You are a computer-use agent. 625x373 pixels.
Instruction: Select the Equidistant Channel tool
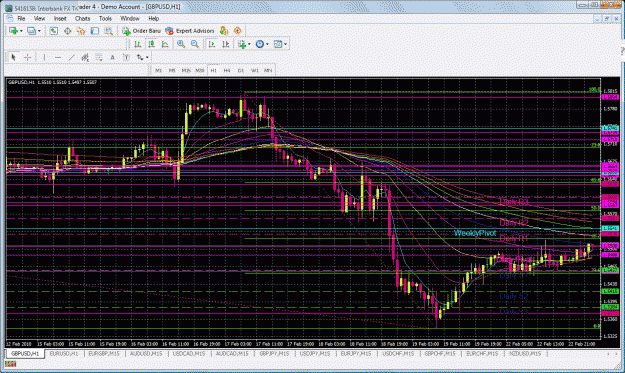pyautogui.click(x=85, y=57)
